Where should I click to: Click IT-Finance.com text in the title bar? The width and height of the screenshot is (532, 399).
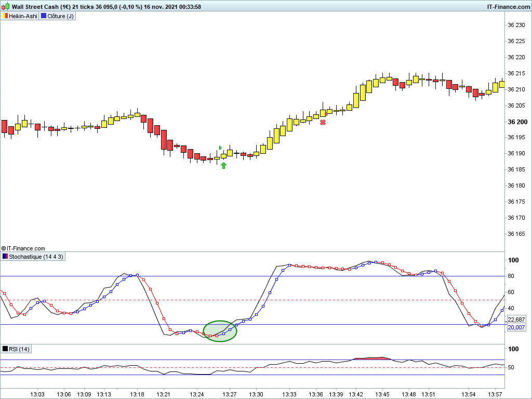click(508, 6)
